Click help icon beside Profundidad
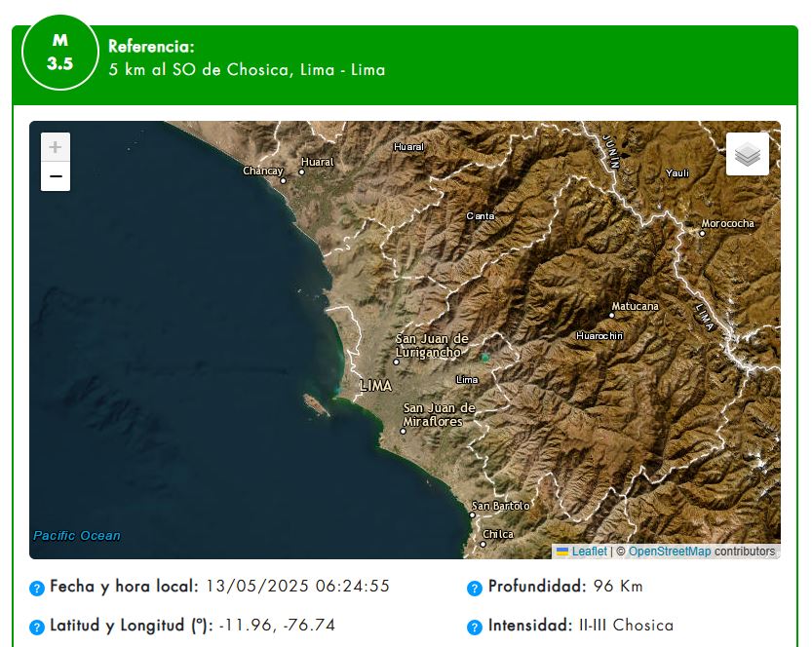This screenshot has width=812, height=647. [475, 588]
